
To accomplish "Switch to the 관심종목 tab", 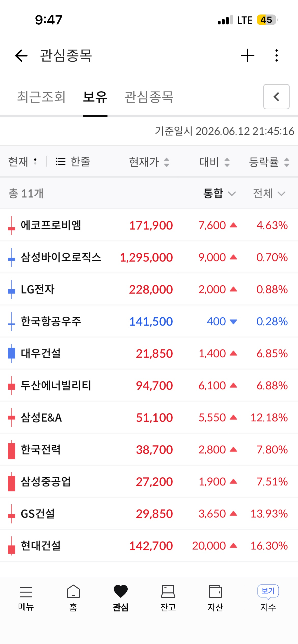I will (x=149, y=97).
